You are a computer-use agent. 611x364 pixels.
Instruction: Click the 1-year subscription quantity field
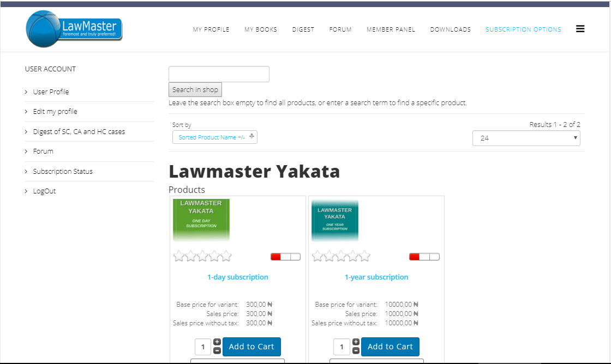pyautogui.click(x=342, y=347)
